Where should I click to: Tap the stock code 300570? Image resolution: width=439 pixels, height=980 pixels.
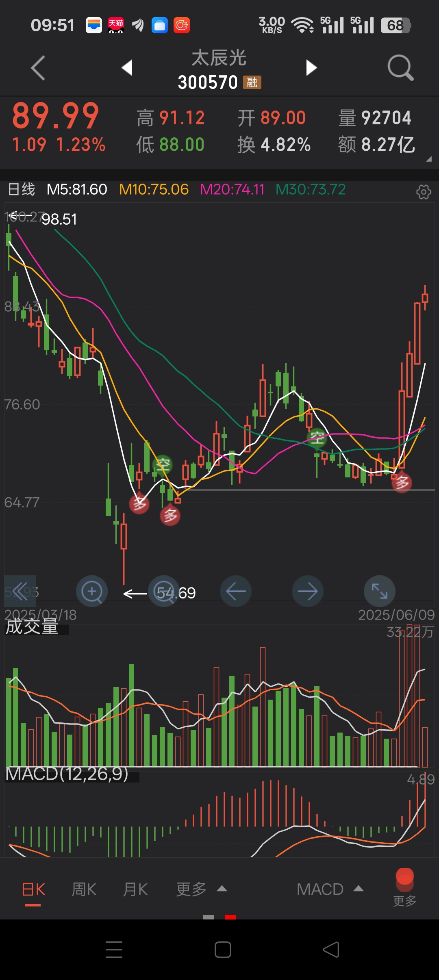click(x=208, y=82)
